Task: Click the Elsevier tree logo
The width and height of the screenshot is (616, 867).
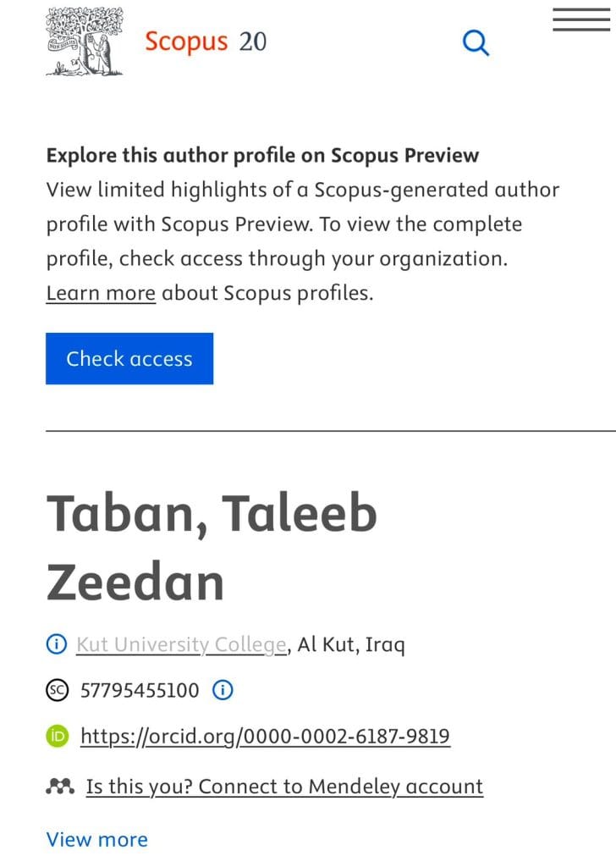Action: tap(84, 41)
